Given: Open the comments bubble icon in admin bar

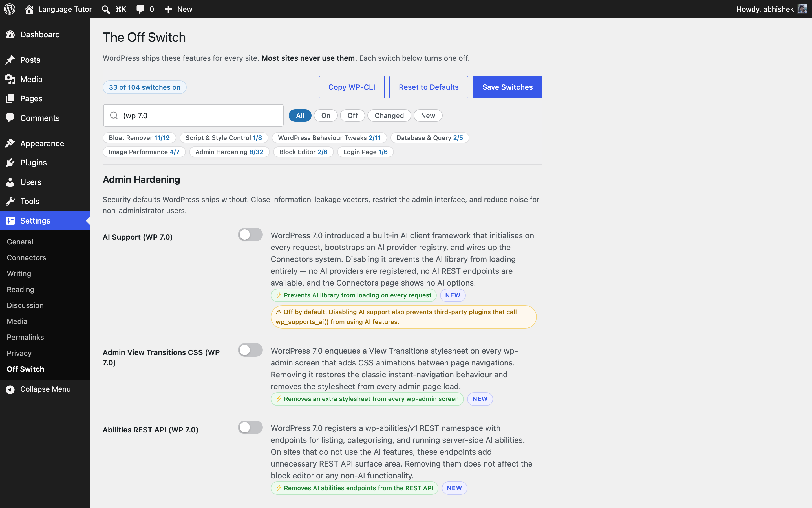Looking at the screenshot, I should pos(140,9).
